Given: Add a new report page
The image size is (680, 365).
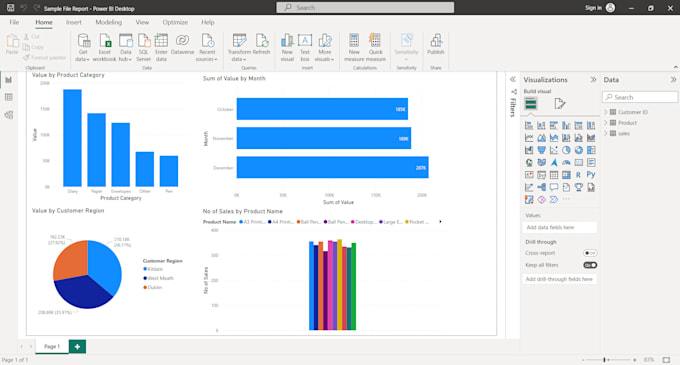Looking at the screenshot, I should point(77,346).
